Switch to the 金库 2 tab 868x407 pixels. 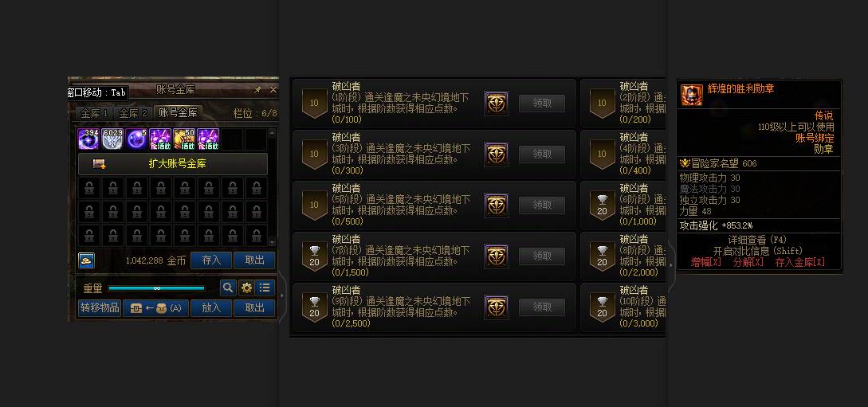(133, 113)
